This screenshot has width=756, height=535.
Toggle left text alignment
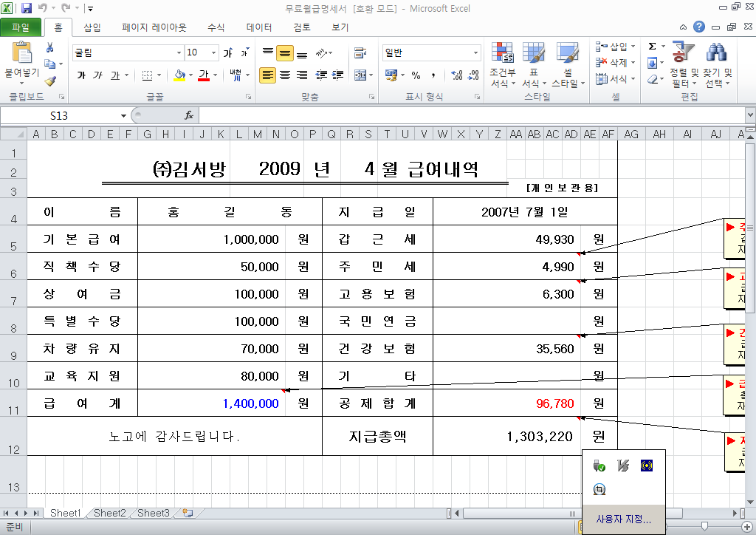267,75
